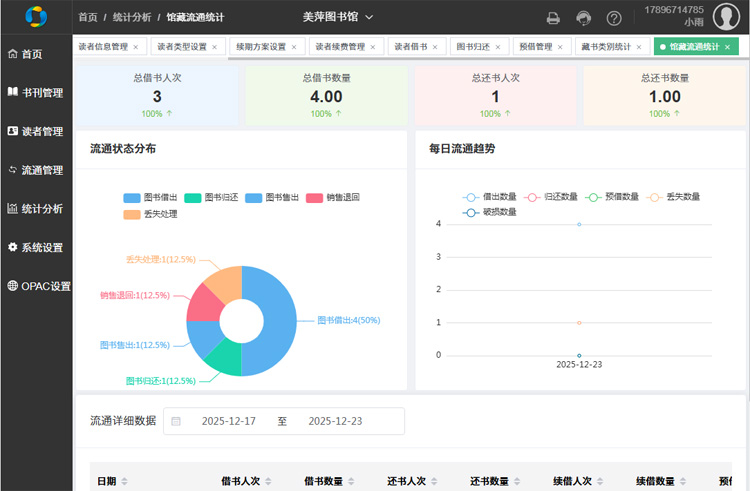Click the app logo in top-left corner
750x491 pixels.
click(36, 17)
